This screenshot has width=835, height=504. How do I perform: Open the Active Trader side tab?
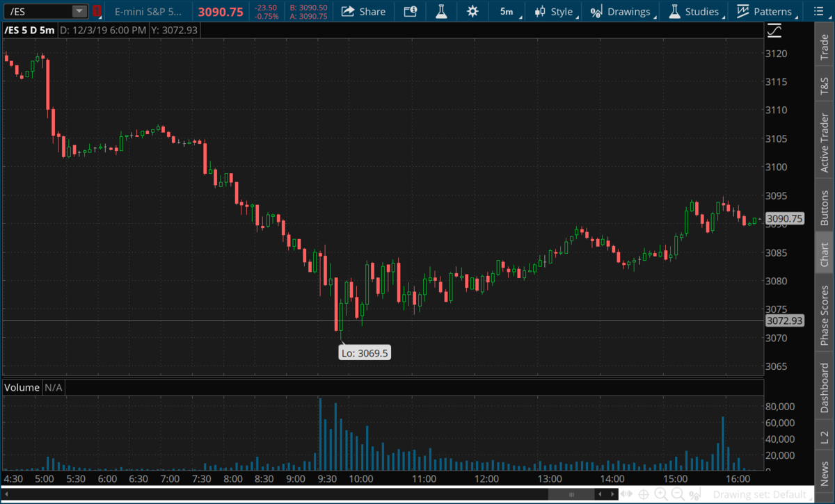click(x=825, y=143)
